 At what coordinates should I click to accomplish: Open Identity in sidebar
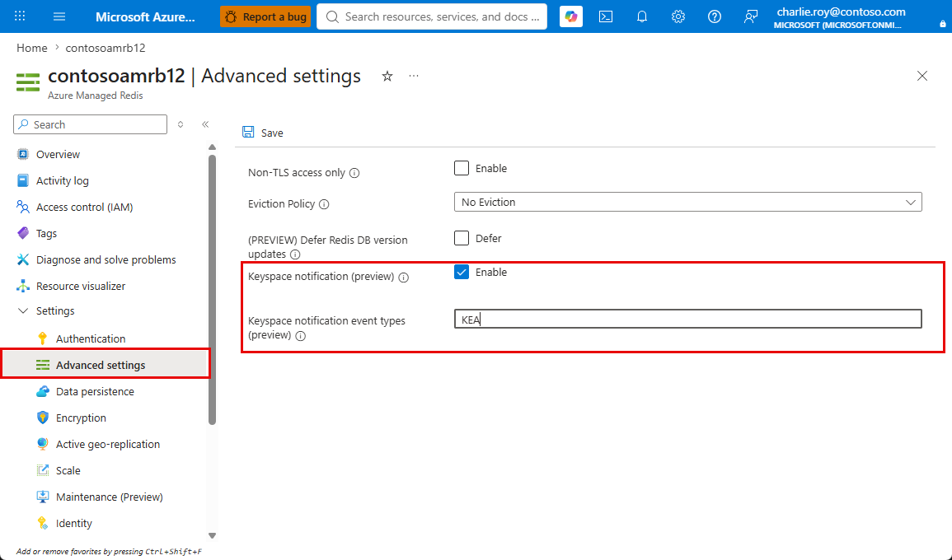click(73, 523)
